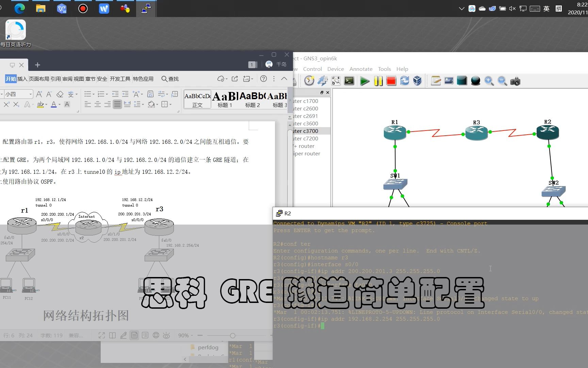588x368 pixels.
Task: Switch to the 审阅 tab
Action: (67, 79)
